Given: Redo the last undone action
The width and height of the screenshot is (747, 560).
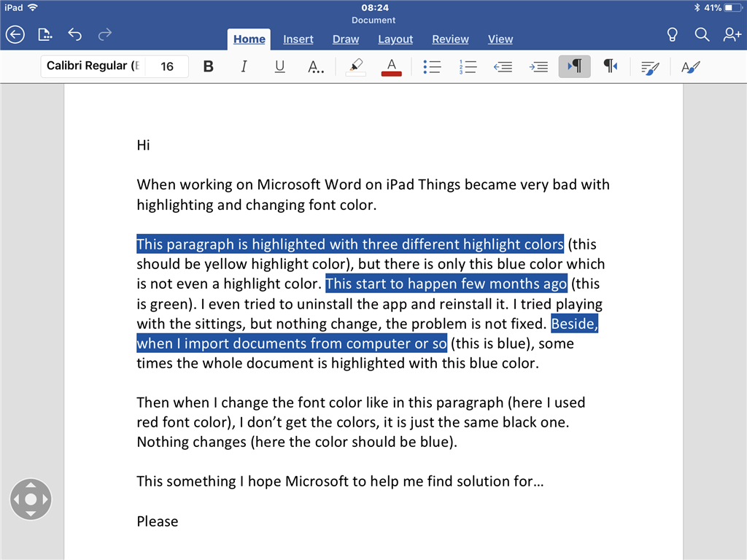Looking at the screenshot, I should coord(105,34).
